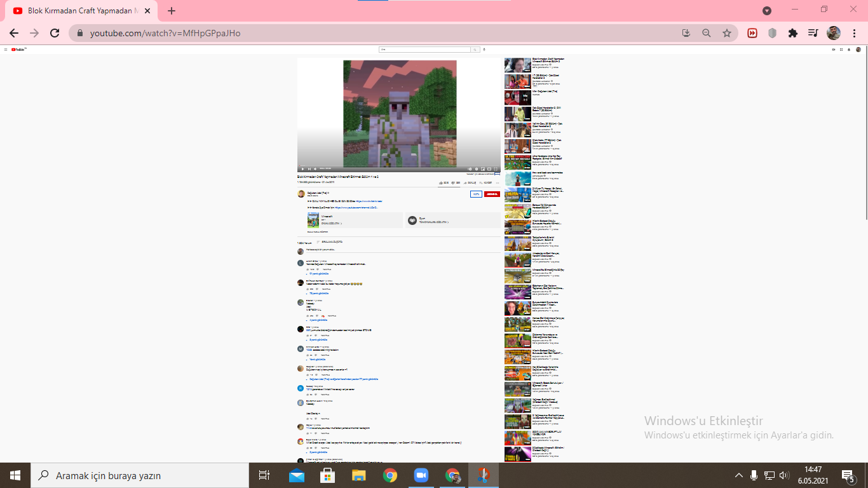Click the YouTube search box
Screen dimensions: 868x488
coord(424,49)
